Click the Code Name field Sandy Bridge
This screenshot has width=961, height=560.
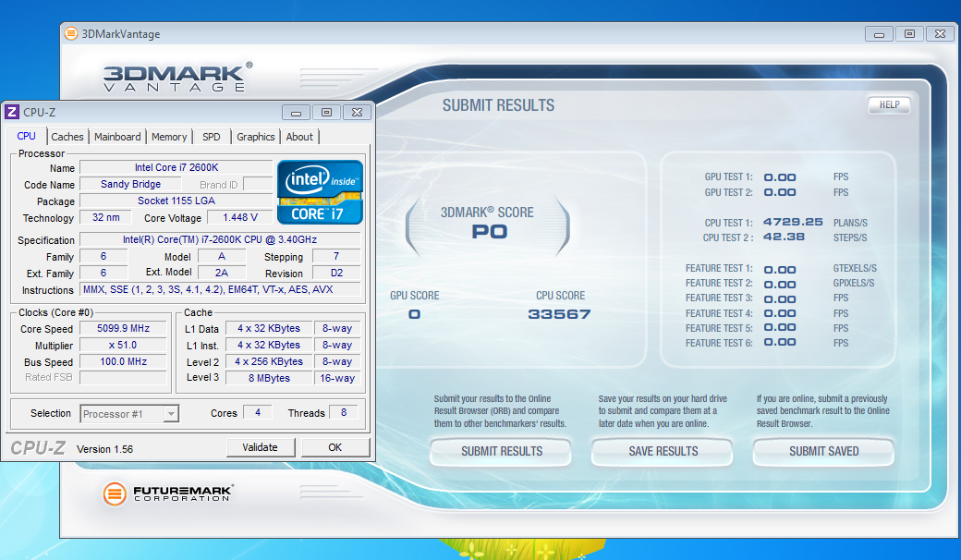130,184
